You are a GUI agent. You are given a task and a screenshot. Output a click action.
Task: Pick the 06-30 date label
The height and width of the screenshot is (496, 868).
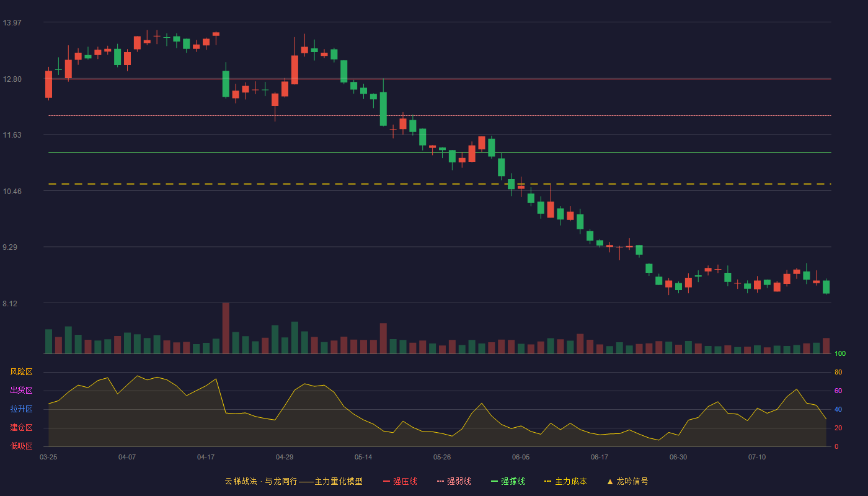(x=678, y=457)
